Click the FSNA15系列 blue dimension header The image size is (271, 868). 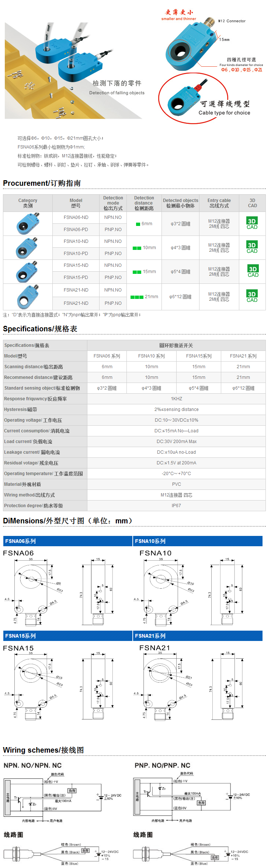click(67, 636)
